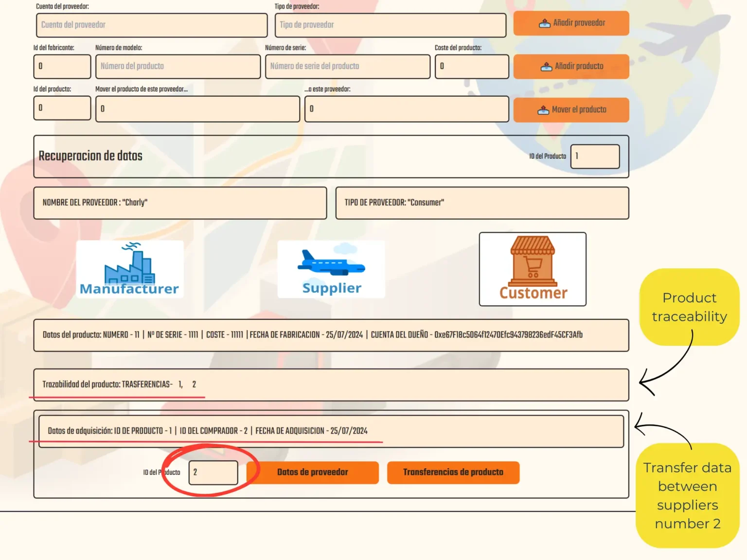Click the circled ID del Producto field showing 2
747x560 pixels.
(213, 472)
